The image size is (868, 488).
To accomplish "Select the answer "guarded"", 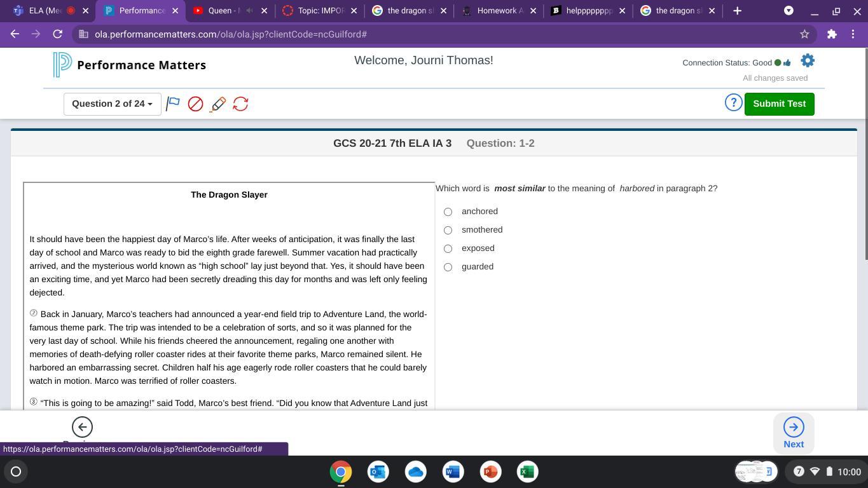I will [x=448, y=267].
